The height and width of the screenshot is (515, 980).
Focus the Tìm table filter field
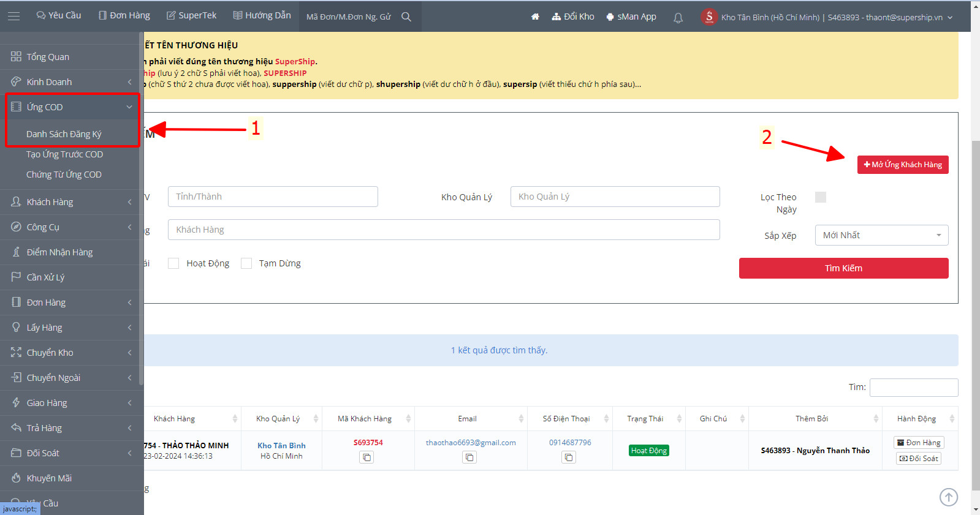(914, 388)
